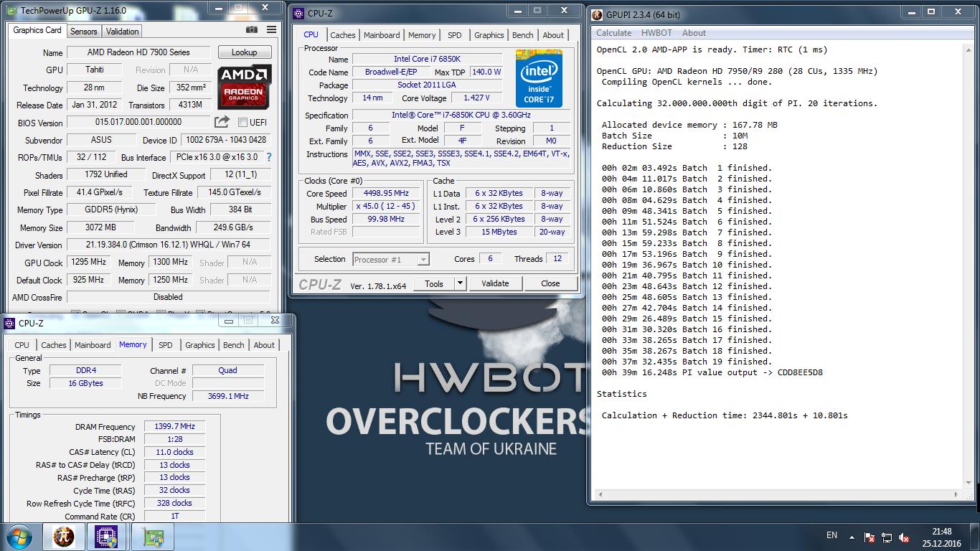Switch to Validation tab in GPU-Z
This screenshot has height=551, width=980.
122,32
